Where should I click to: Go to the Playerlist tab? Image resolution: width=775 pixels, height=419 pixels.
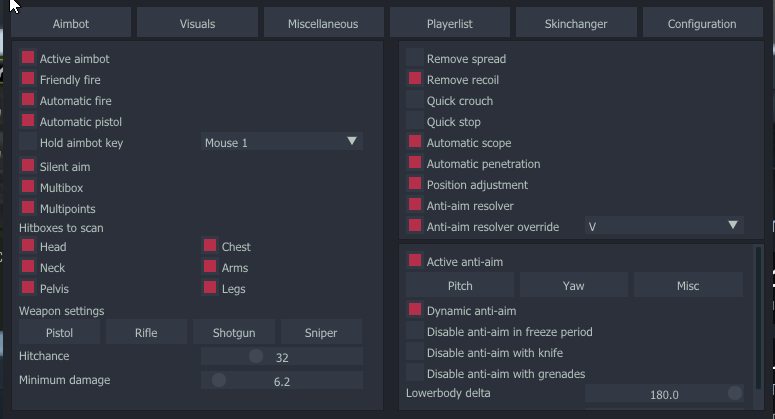tap(450, 24)
